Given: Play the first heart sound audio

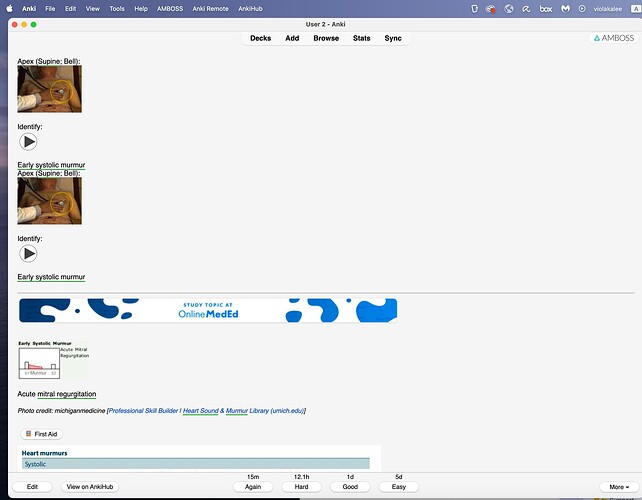Looking at the screenshot, I should click(x=29, y=142).
